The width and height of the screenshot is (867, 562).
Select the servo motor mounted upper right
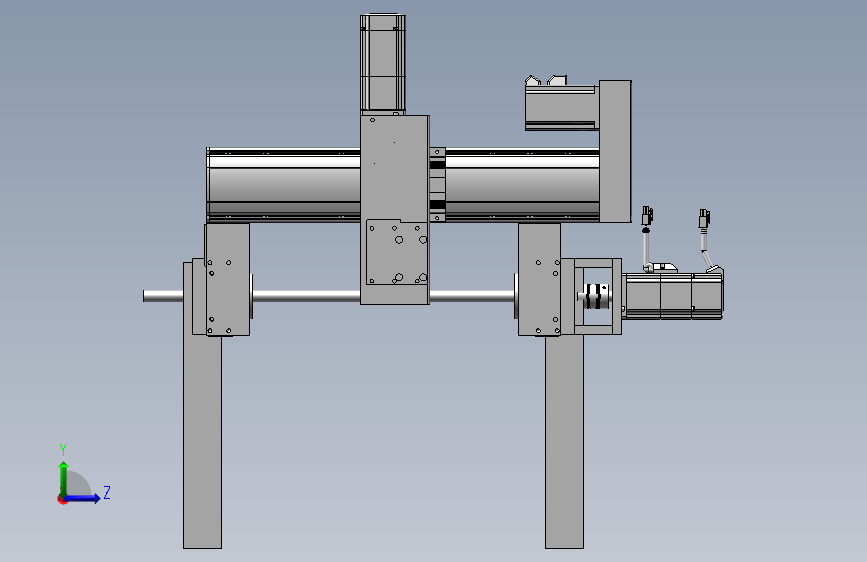pos(561,107)
